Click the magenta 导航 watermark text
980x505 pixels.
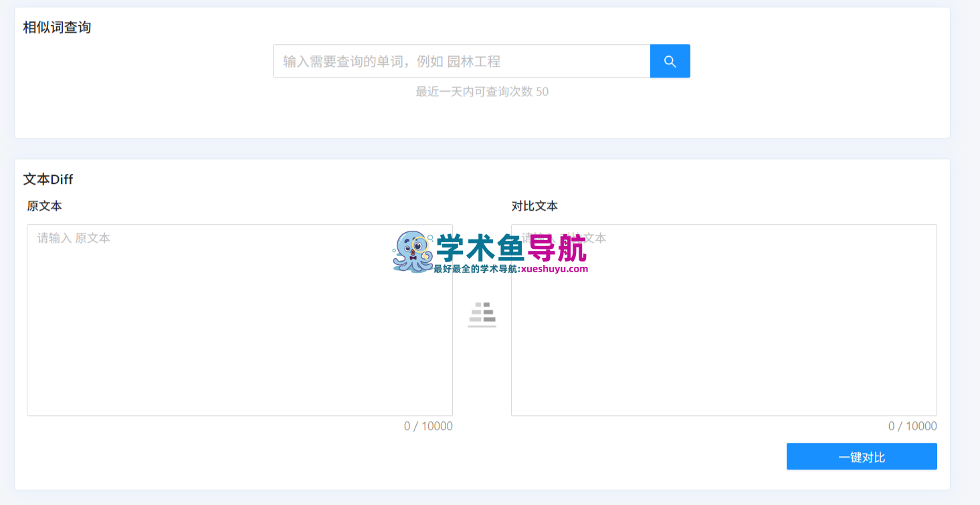point(557,249)
